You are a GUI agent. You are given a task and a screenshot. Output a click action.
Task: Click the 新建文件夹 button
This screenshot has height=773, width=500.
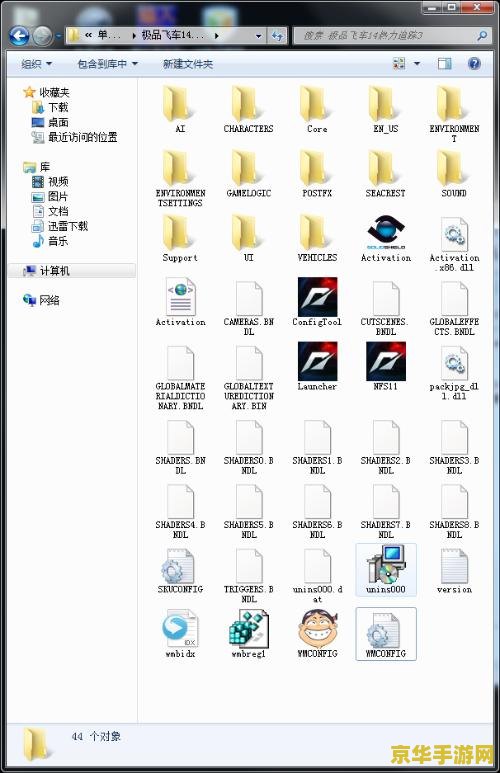pyautogui.click(x=188, y=64)
